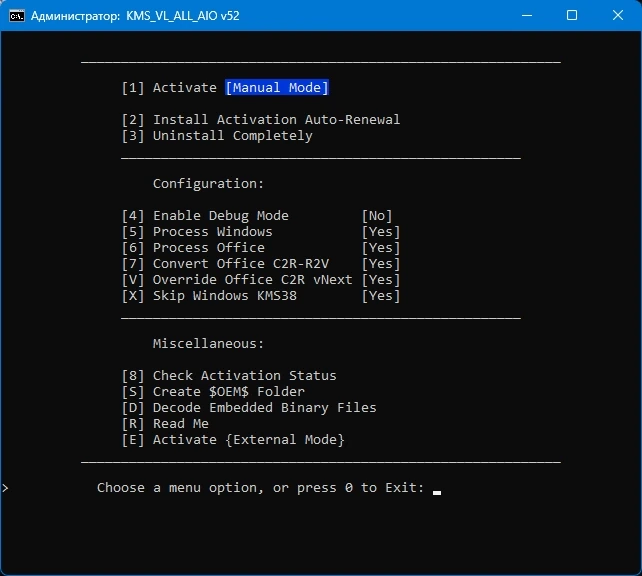Click Process Office option text
642x576 pixels.
point(209,248)
